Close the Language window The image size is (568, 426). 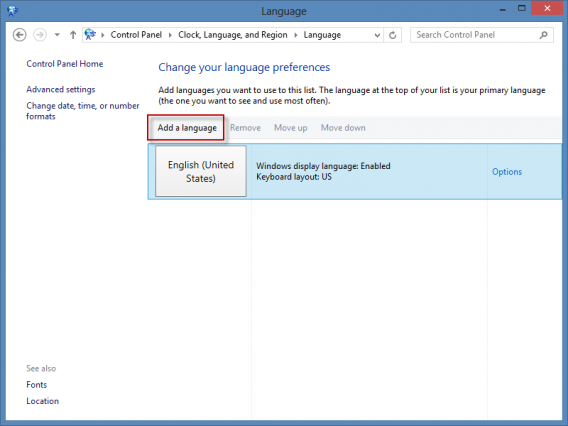[547, 8]
